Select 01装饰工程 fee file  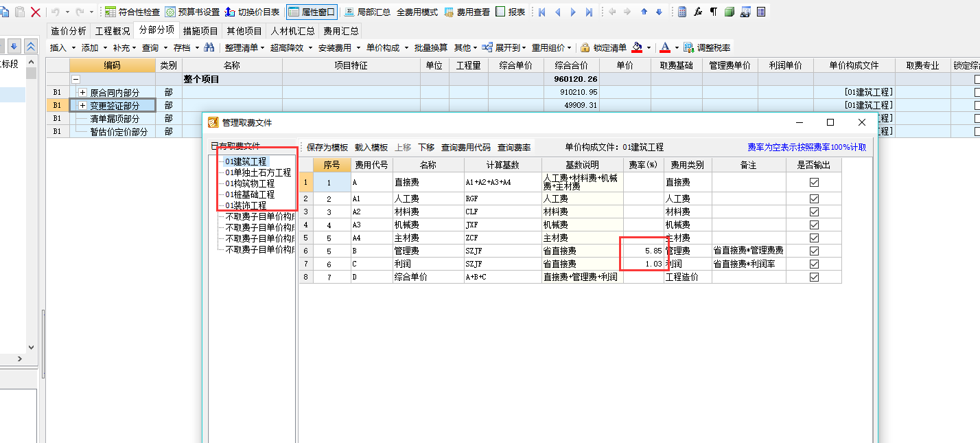tap(246, 205)
